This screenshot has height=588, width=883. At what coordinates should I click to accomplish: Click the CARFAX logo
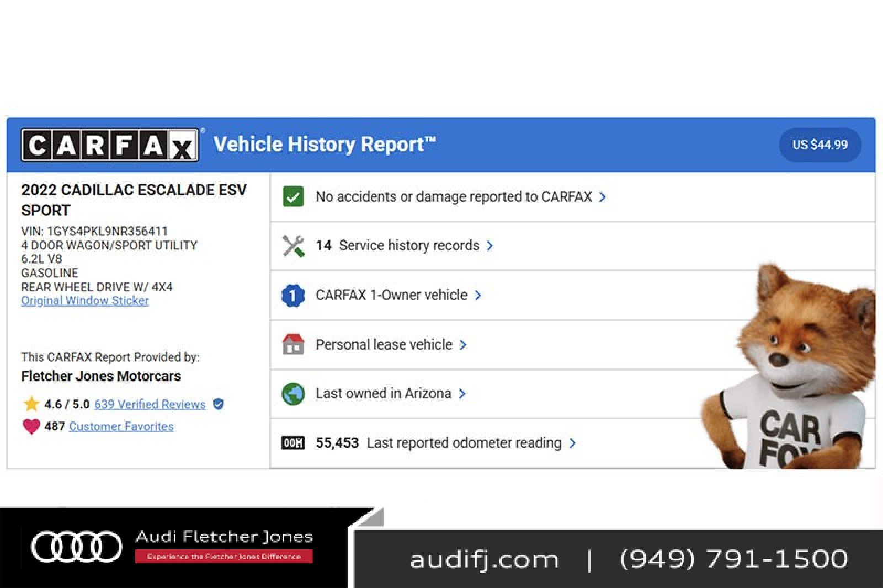[x=109, y=145]
